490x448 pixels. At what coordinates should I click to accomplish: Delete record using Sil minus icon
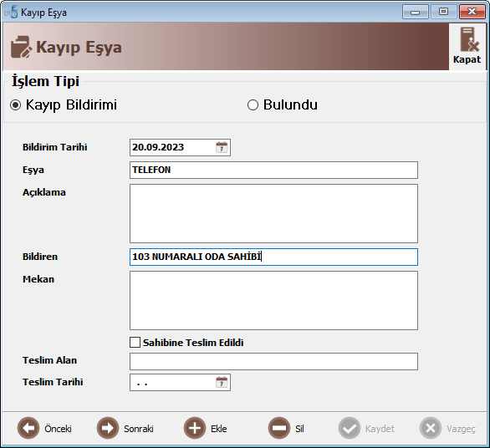point(279,428)
